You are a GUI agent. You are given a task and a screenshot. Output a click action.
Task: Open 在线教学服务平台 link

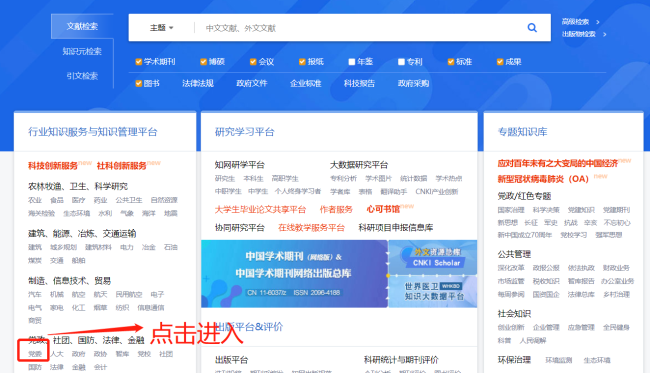pyautogui.click(x=311, y=228)
